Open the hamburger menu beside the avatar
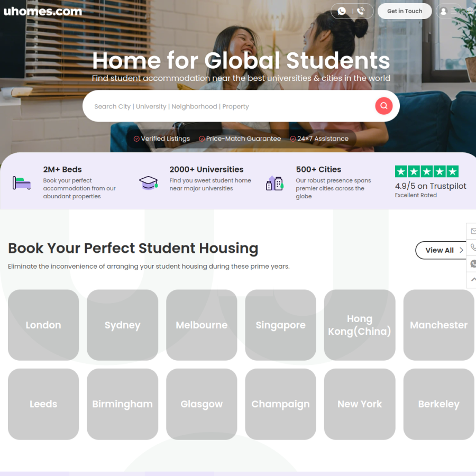This screenshot has width=476, height=476. pos(454,11)
